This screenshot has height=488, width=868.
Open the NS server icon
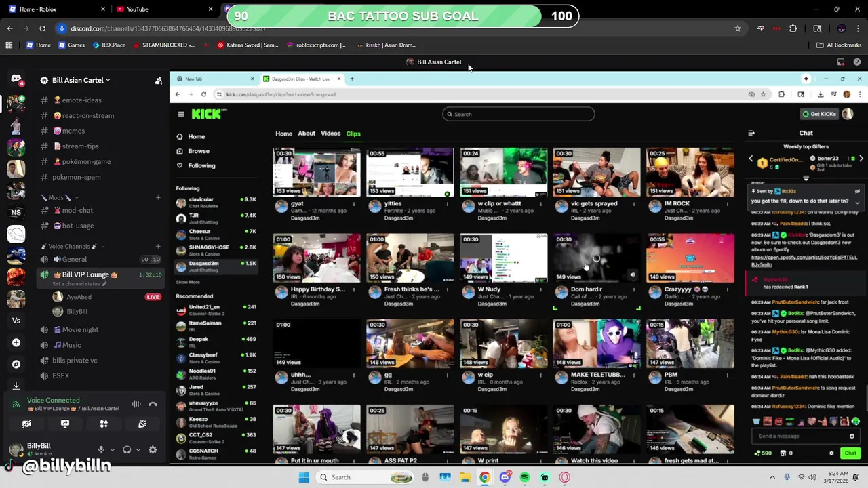(16, 212)
